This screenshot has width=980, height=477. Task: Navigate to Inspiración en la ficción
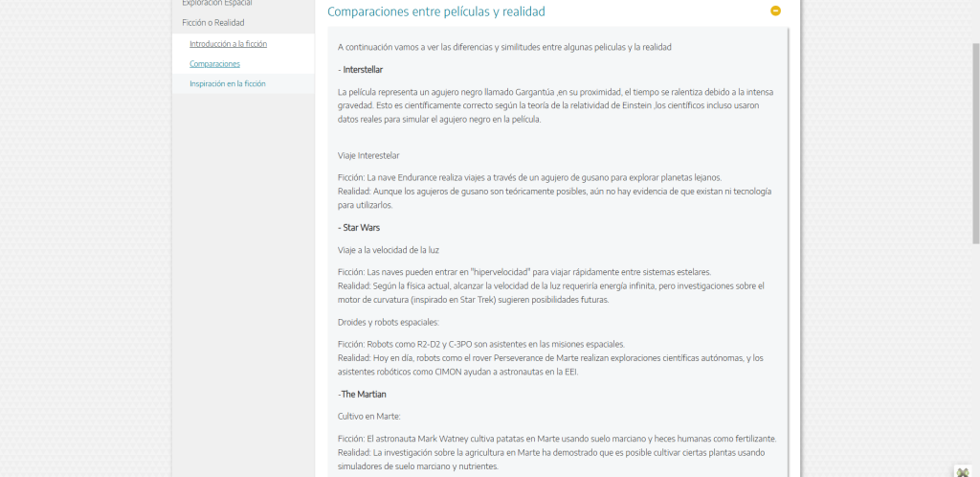tap(228, 83)
